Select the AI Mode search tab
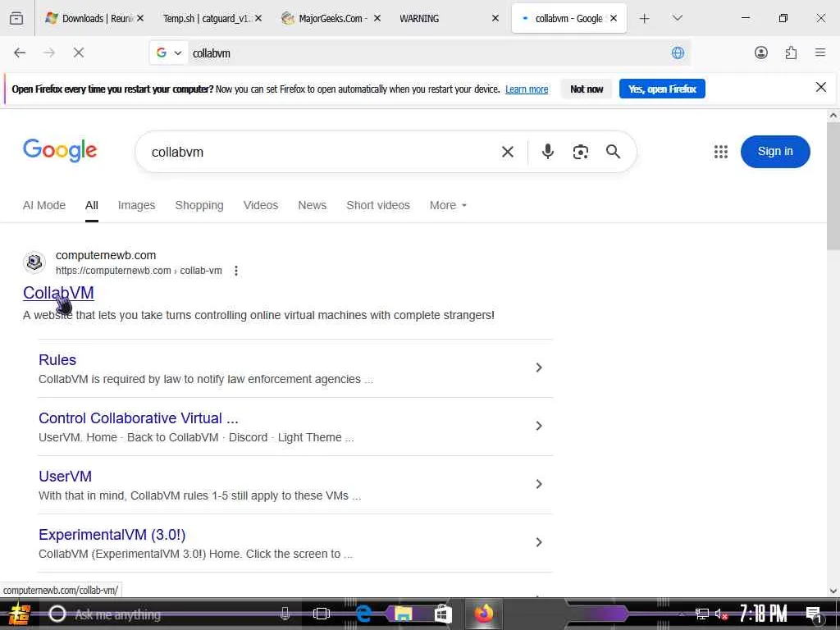840x630 pixels. click(44, 205)
